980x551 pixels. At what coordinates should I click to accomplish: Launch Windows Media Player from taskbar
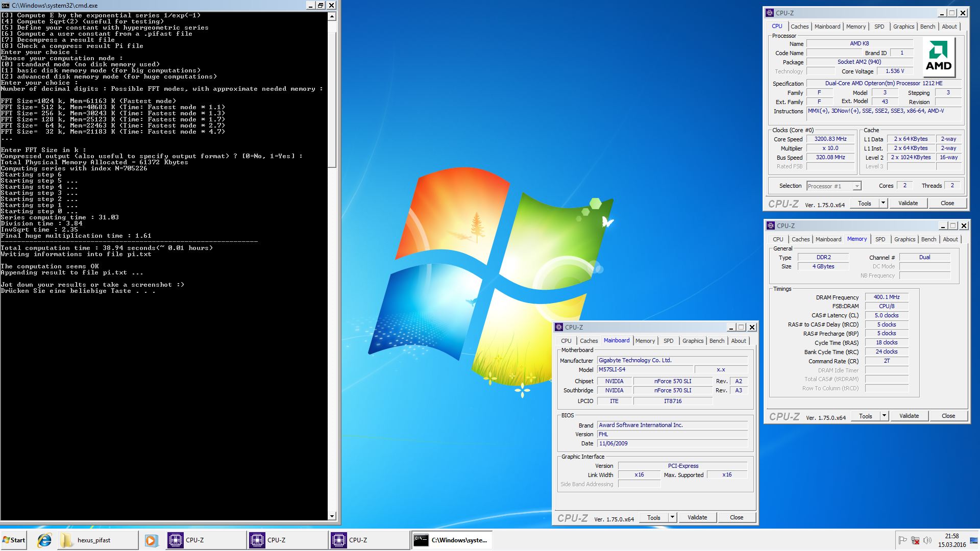(x=151, y=540)
